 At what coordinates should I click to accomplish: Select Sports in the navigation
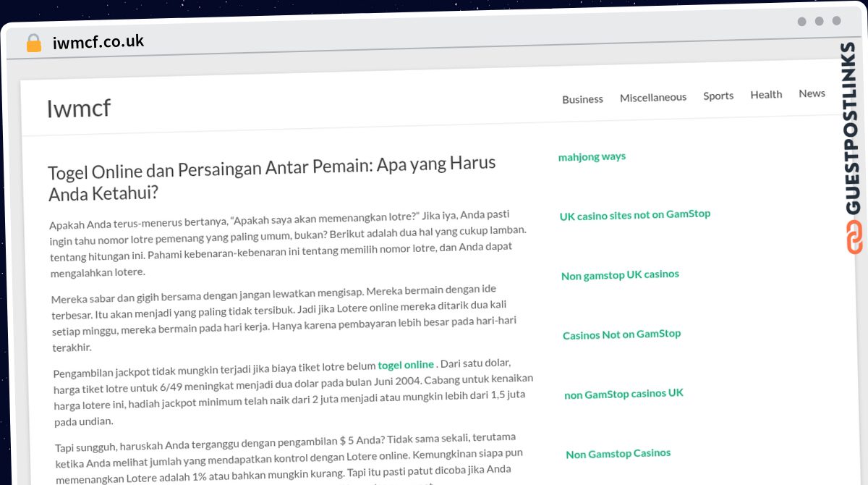718,96
